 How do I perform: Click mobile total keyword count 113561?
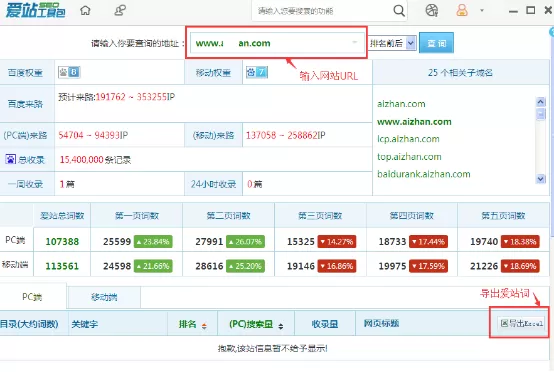pos(62,266)
